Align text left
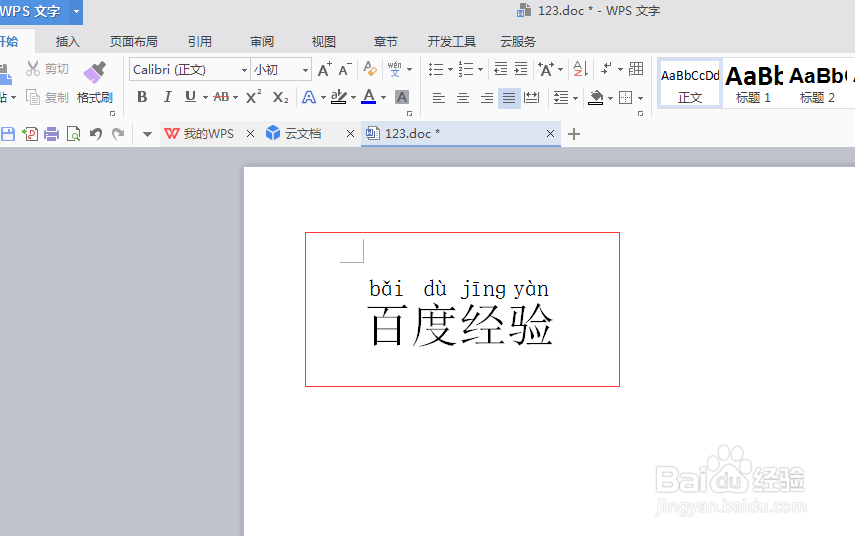 (438, 98)
